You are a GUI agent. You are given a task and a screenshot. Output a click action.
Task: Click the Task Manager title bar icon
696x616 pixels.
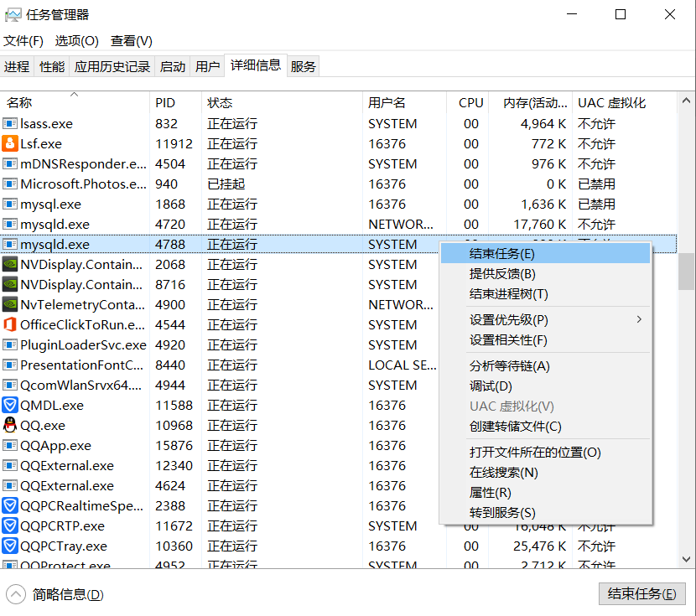(13, 15)
